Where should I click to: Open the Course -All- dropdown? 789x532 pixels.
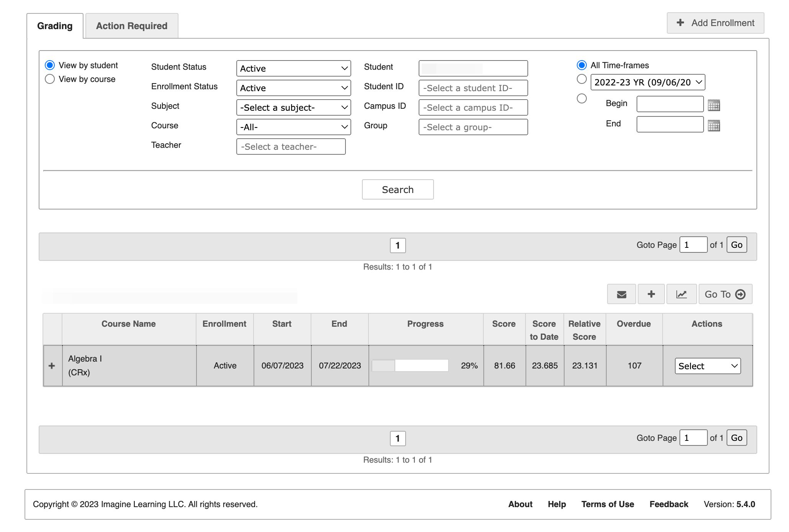tap(294, 127)
